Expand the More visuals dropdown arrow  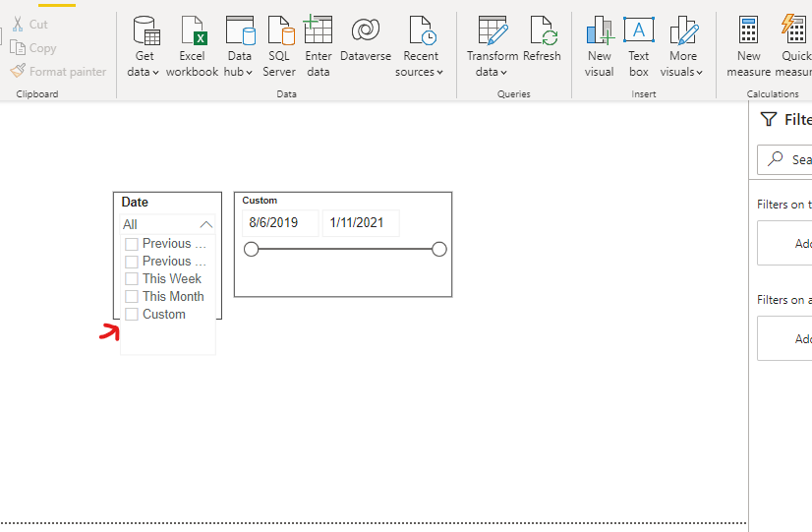click(x=699, y=73)
